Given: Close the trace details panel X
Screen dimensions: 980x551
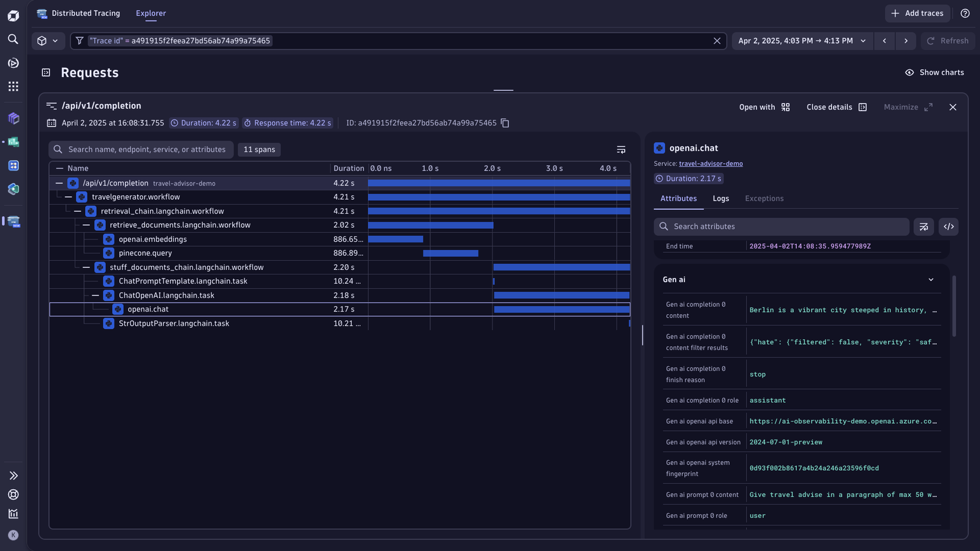Looking at the screenshot, I should 952,107.
